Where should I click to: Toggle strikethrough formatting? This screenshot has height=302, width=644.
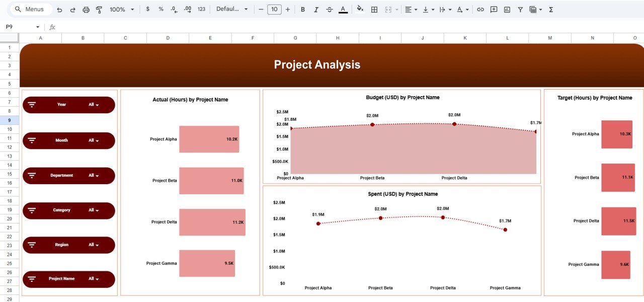(330, 9)
